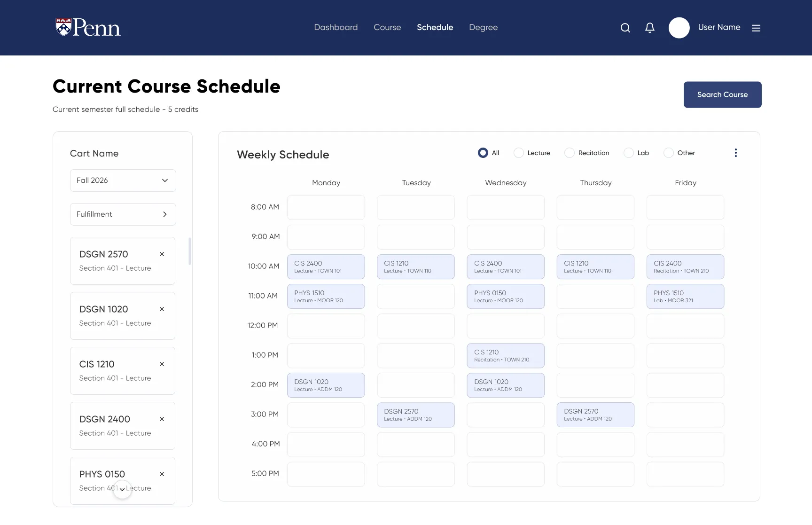Click empty Tuesday 12:00 PM slot

pyautogui.click(x=416, y=326)
